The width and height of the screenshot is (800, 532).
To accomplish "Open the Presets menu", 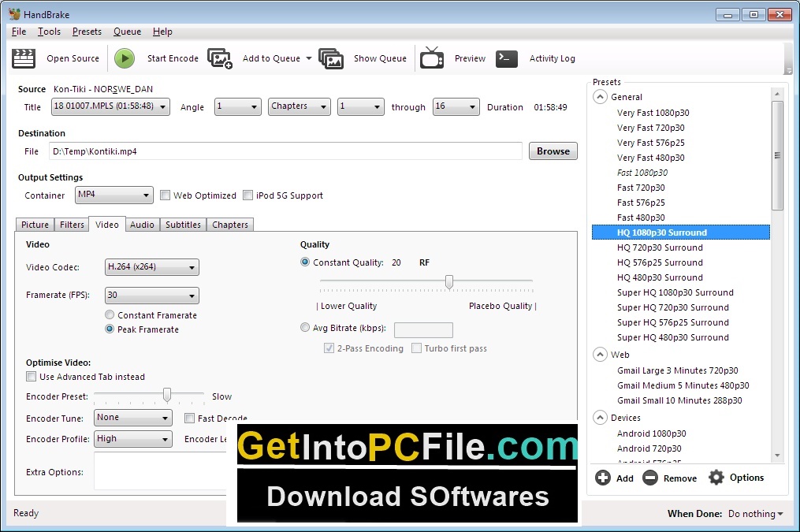I will click(87, 32).
